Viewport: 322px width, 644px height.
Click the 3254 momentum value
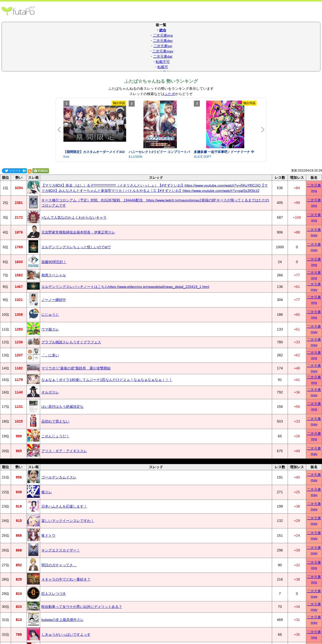[19, 188]
